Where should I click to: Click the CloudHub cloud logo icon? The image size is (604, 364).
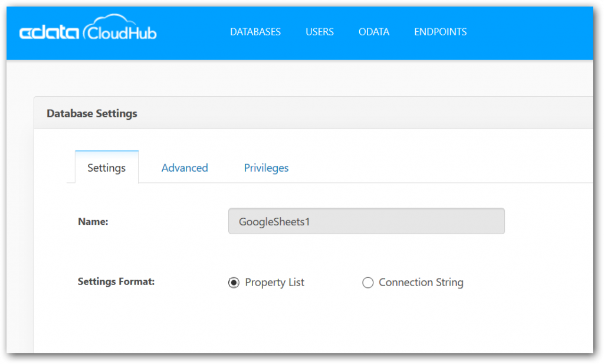click(x=120, y=27)
